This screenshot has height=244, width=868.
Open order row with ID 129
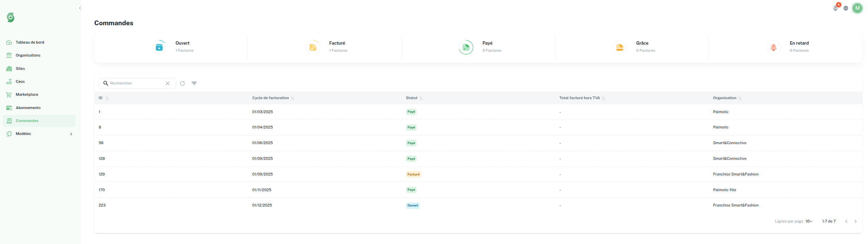click(x=102, y=174)
